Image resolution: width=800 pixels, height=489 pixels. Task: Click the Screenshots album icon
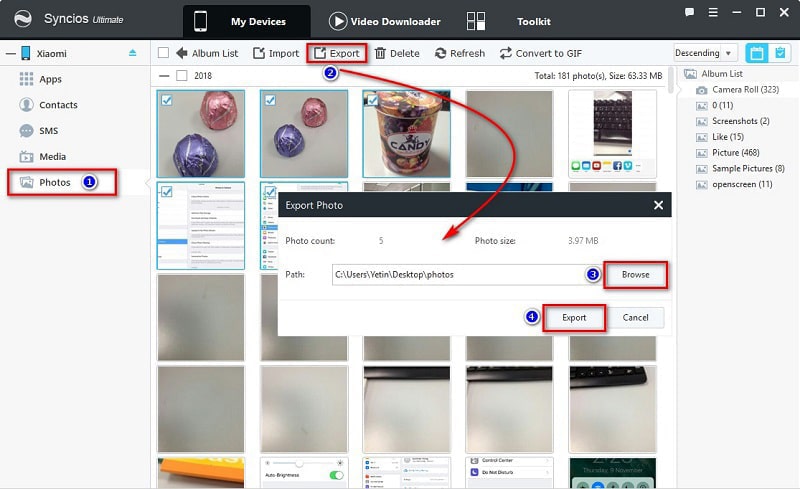point(702,121)
